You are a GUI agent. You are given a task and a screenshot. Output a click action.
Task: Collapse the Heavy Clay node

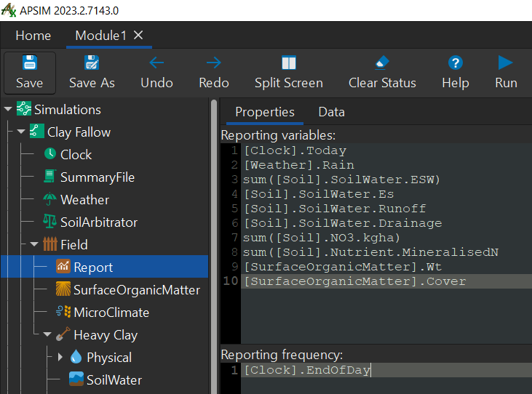tap(47, 334)
